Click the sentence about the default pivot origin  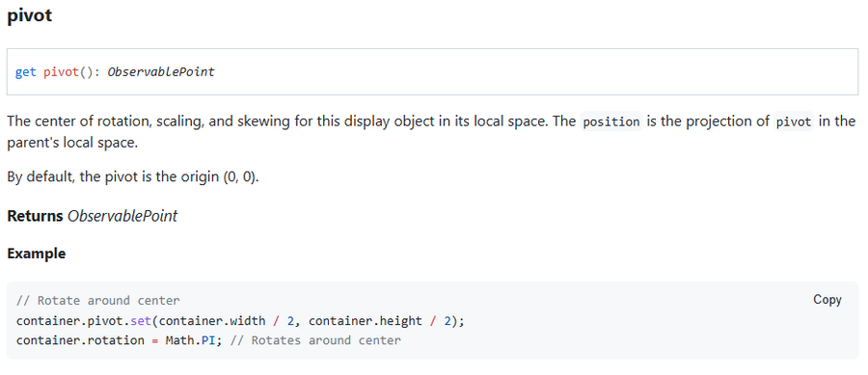[133, 178]
